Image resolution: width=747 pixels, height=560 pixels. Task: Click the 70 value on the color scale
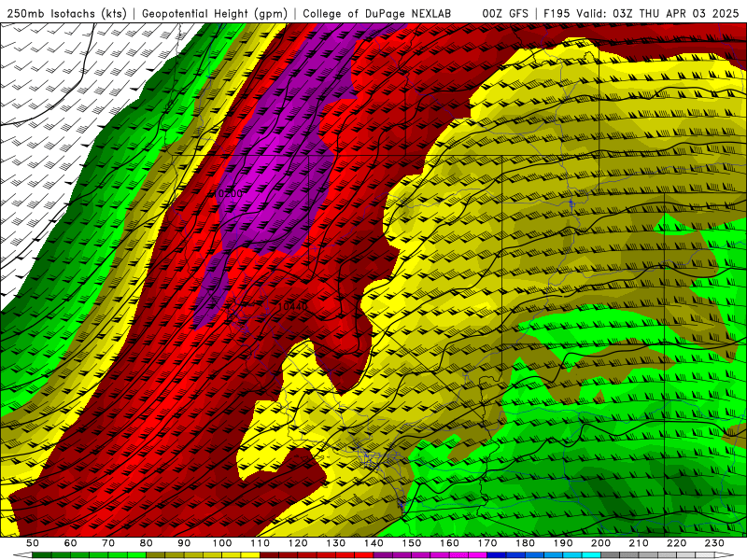108,543
